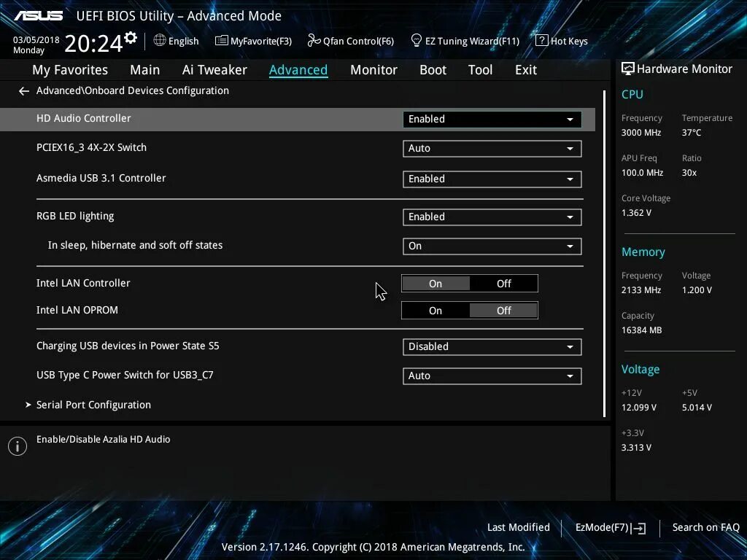
Task: Click the Serial Port Configuration arrow marker
Action: point(28,405)
